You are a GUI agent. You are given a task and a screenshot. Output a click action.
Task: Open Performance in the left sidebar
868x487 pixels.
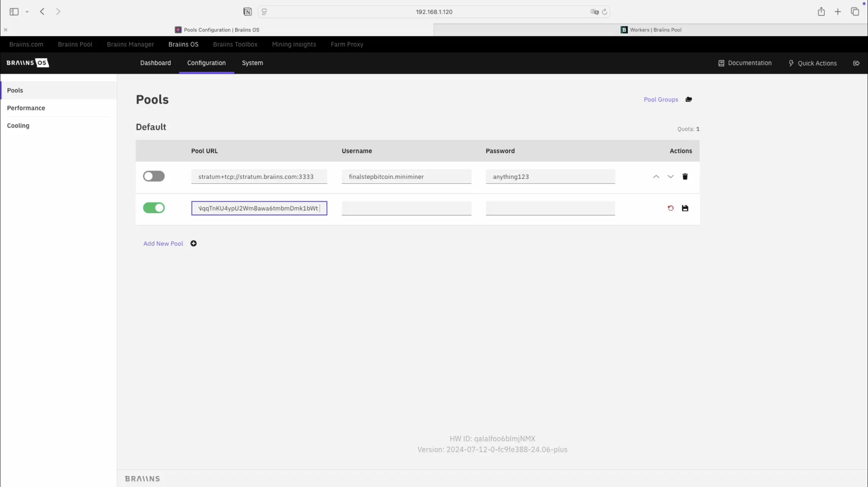click(x=26, y=108)
